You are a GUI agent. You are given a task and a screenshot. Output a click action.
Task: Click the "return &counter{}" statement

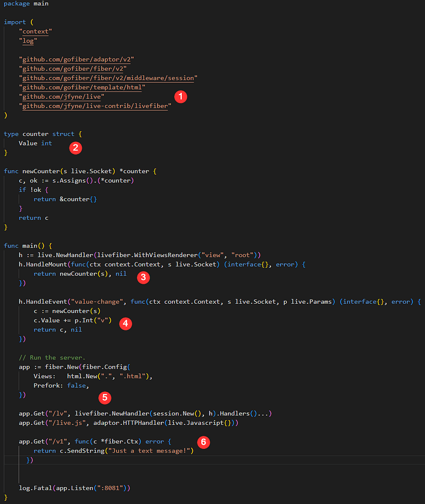[65, 199]
